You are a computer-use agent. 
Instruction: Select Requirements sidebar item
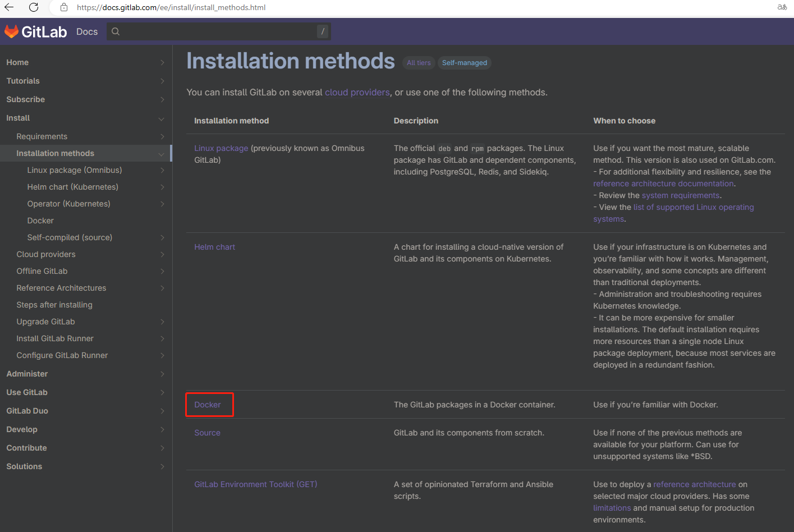[x=42, y=136]
